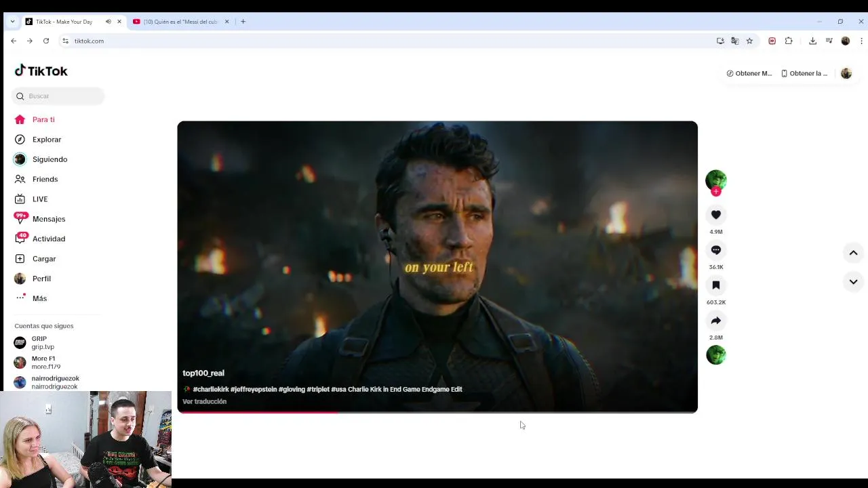Viewport: 868px width, 488px height.
Task: Click the #charliekirk hashtag
Action: (x=211, y=389)
